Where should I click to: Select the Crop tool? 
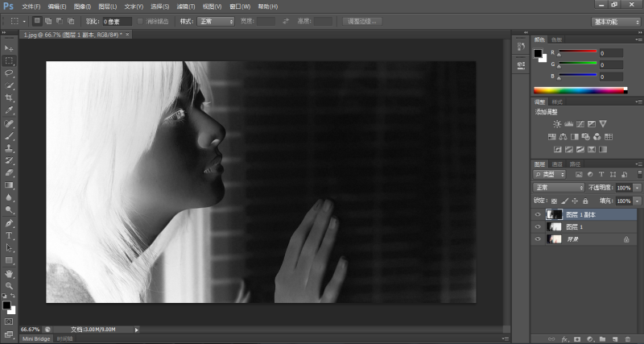[9, 97]
